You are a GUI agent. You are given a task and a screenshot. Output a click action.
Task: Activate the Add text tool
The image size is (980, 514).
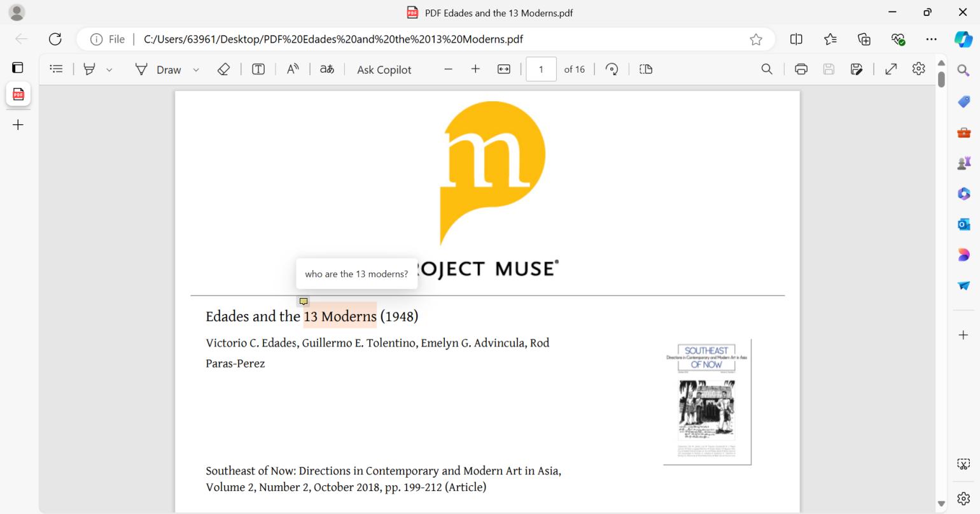(258, 69)
